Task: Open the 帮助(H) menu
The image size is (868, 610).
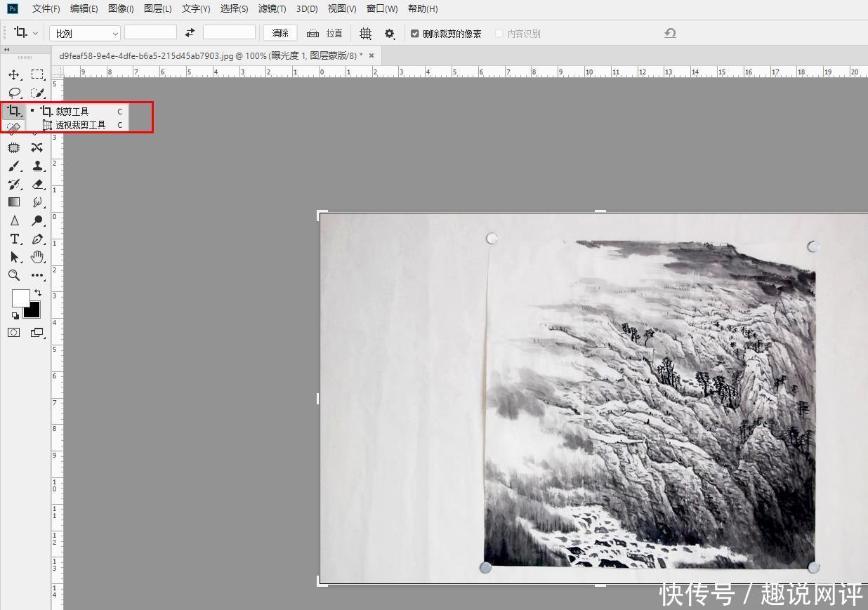Action: click(x=422, y=8)
